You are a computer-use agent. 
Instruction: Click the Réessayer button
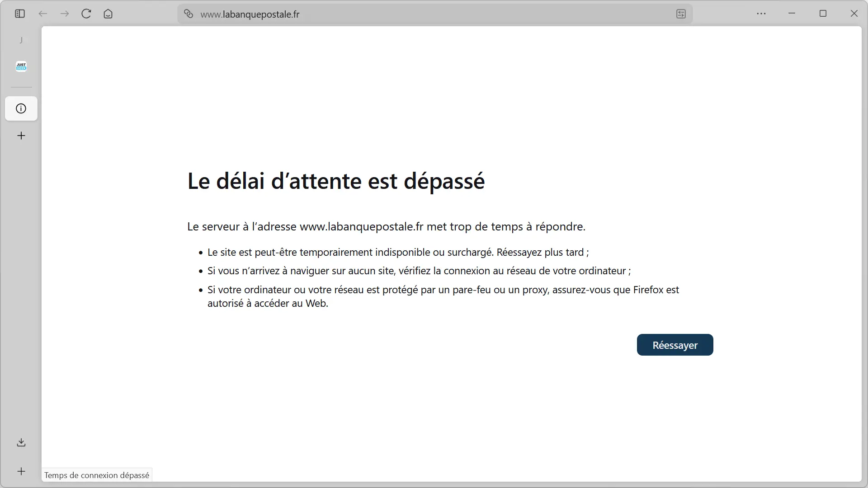[675, 345]
